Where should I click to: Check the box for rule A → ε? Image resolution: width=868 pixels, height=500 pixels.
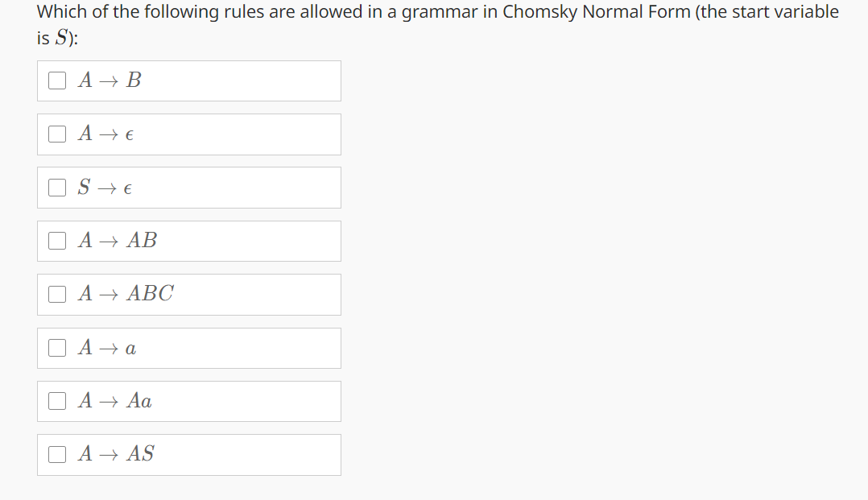pos(56,134)
